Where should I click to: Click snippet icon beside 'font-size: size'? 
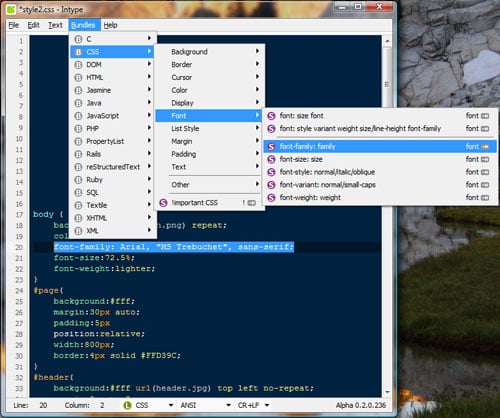click(x=271, y=160)
